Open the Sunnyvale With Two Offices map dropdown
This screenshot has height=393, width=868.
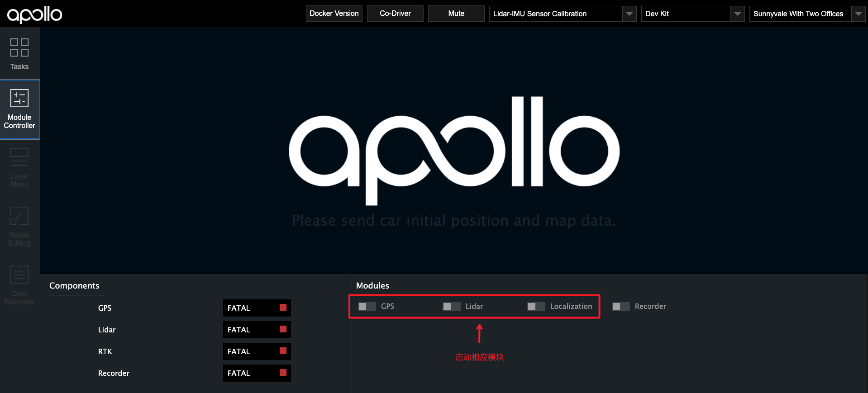pos(807,14)
